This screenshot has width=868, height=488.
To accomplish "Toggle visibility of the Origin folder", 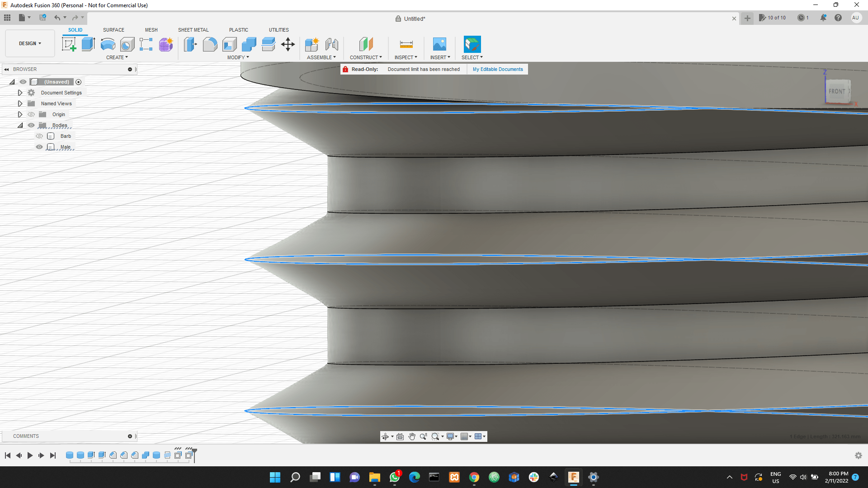I will pos(31,114).
